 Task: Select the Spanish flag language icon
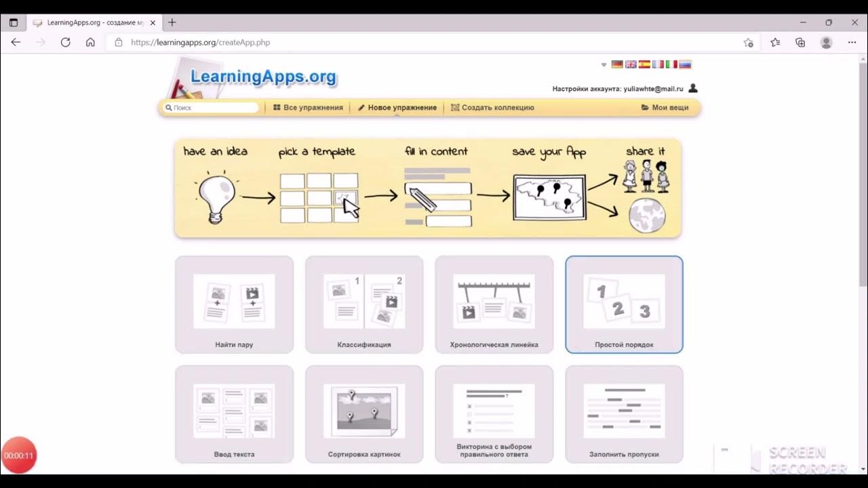point(644,64)
